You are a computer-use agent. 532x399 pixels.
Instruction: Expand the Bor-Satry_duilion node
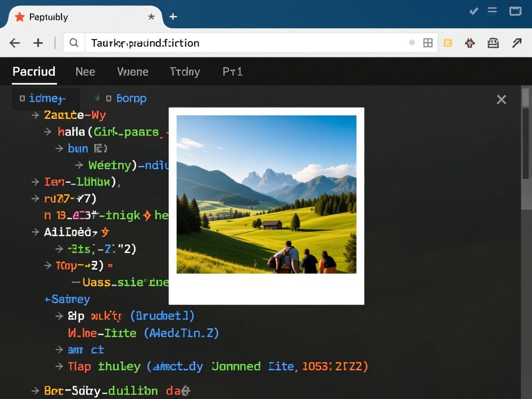click(35, 391)
